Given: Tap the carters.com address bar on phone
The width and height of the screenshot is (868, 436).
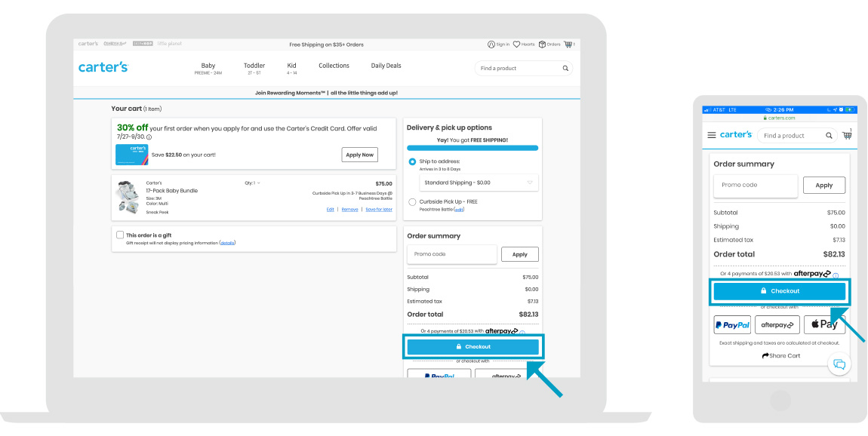Looking at the screenshot, I should 780,118.
